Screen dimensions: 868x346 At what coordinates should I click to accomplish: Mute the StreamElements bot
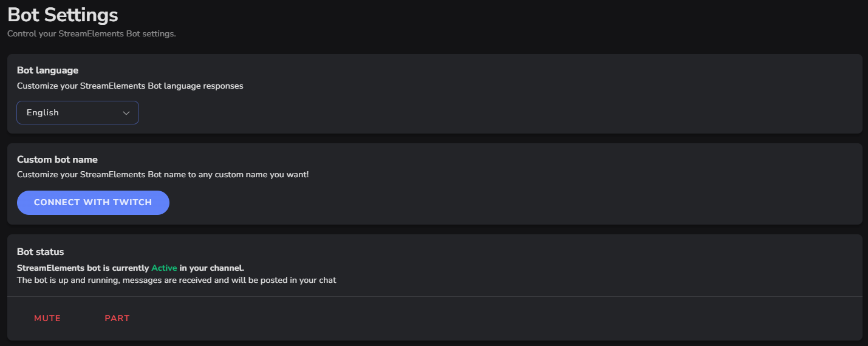click(x=47, y=319)
